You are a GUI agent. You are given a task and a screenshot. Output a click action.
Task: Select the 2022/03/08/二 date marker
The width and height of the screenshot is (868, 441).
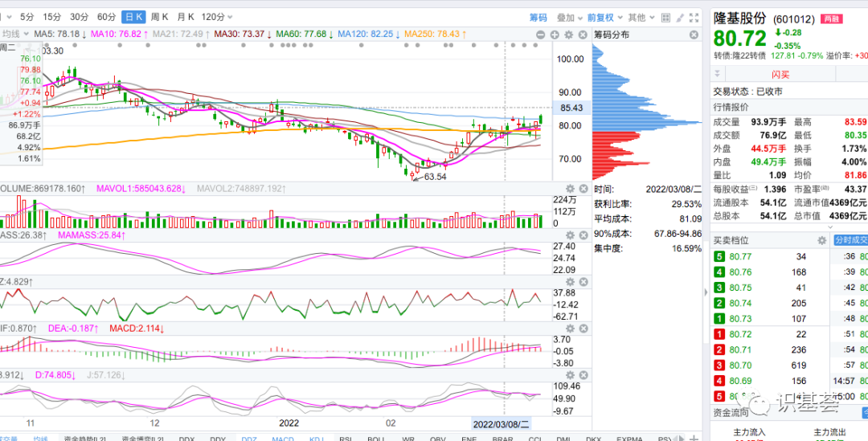[x=501, y=423]
